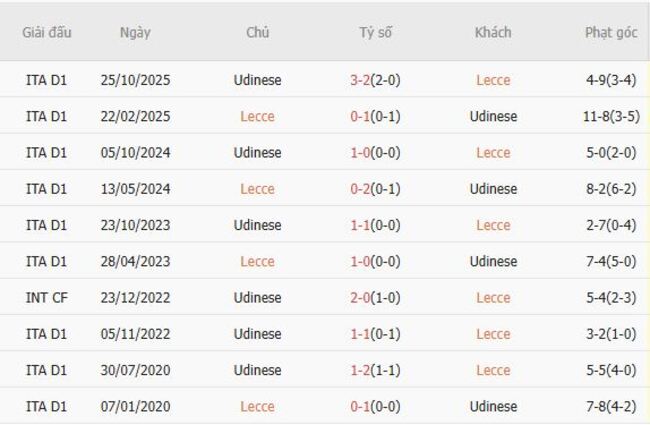Open Lecce link in 25/10/2025 row
This screenshot has height=425, width=650.
493,80
